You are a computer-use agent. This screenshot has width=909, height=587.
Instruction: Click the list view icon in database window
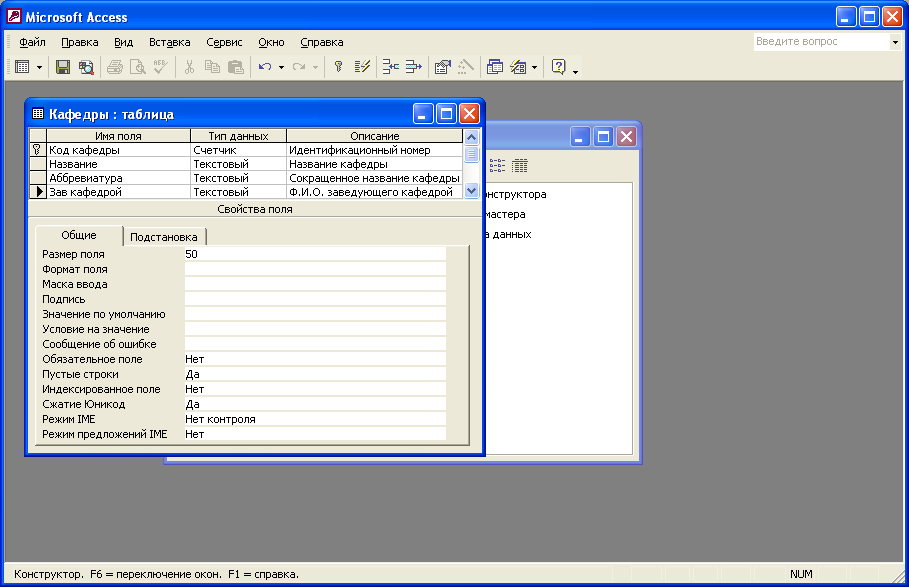pyautogui.click(x=497, y=166)
